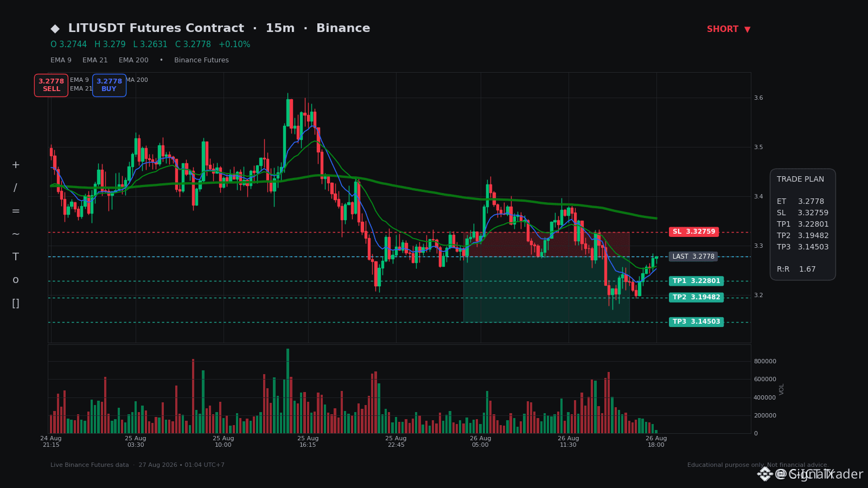This screenshot has width=868, height=488.
Task: Toggle EMA 200 in the header indicator row
Action: tap(133, 60)
